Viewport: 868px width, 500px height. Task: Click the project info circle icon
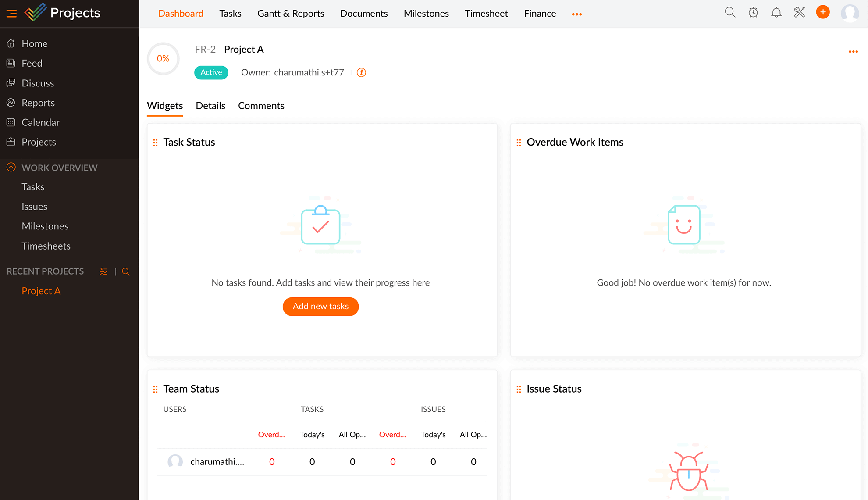point(361,73)
